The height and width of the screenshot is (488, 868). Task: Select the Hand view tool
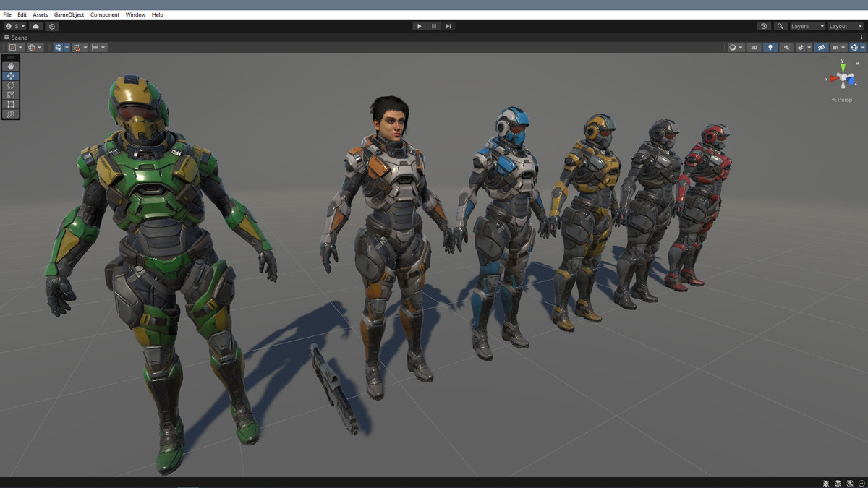[11, 67]
